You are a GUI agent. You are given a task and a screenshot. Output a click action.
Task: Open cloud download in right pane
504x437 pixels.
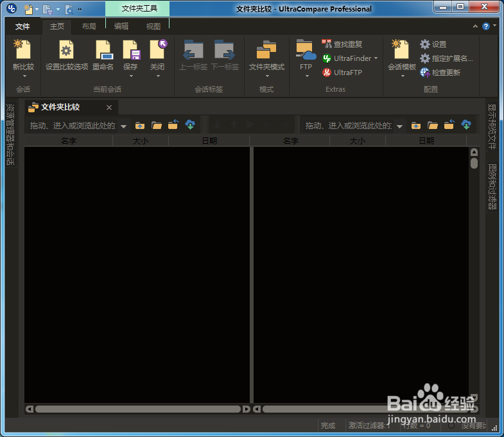click(x=466, y=124)
